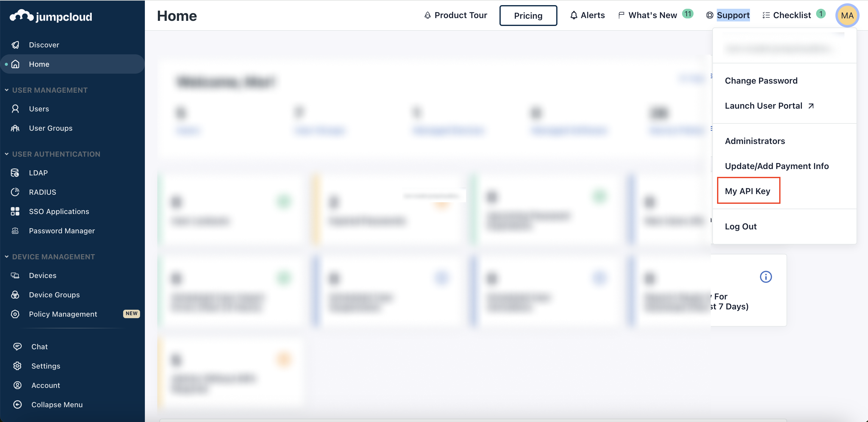Select My API Key from the menu
The image size is (868, 422).
748,190
